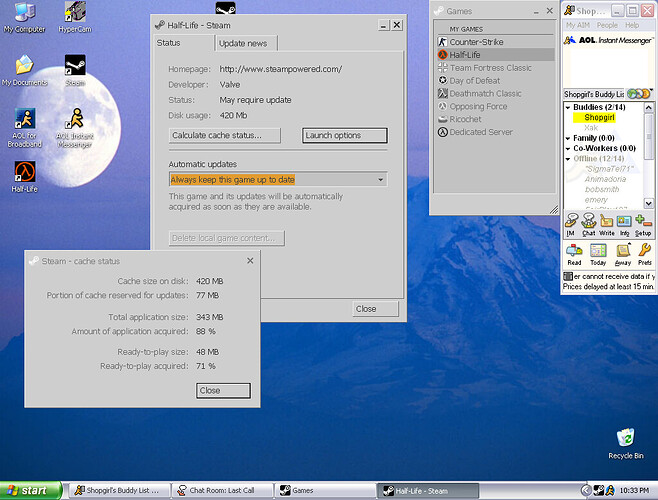The image size is (658, 500).
Task: Select Dedicated Server in Games list
Action: [x=495, y=132]
